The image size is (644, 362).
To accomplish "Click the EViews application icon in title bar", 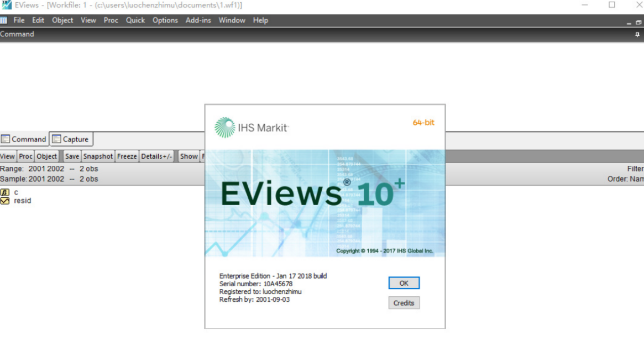I will pos(7,5).
